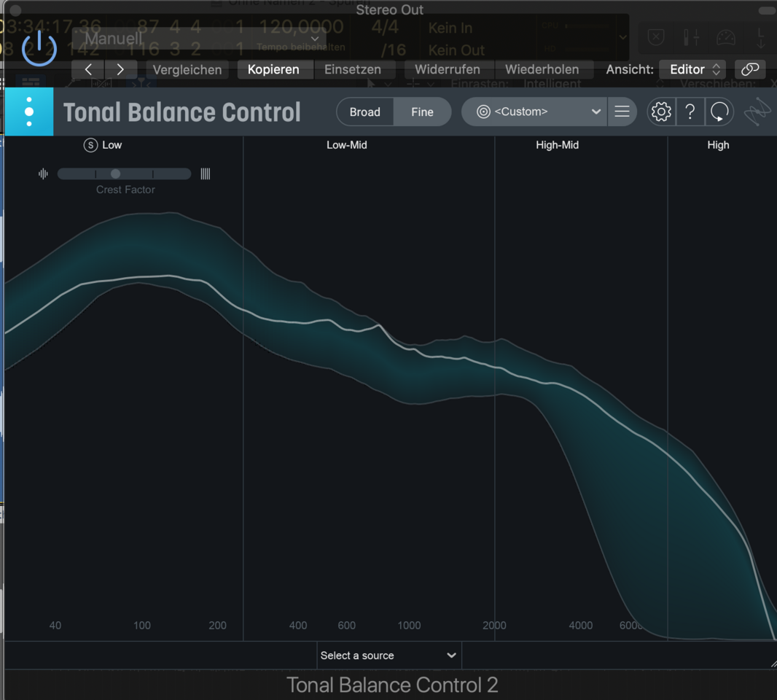Click the Vergleichen button
The width and height of the screenshot is (777, 700).
pyautogui.click(x=187, y=69)
